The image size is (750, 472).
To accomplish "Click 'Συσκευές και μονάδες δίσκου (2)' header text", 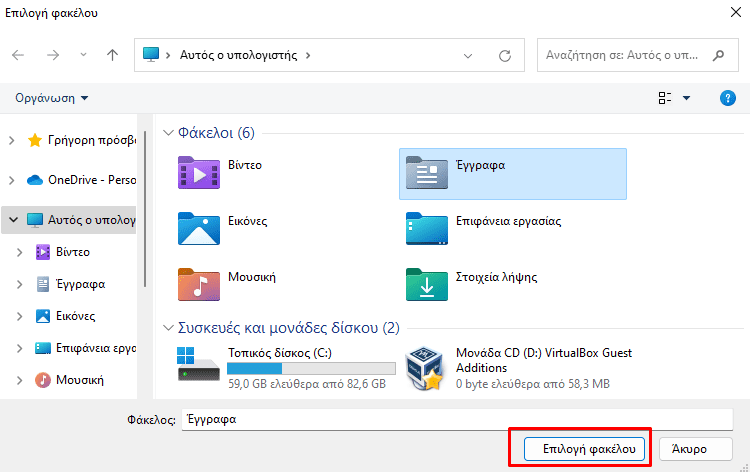I will [x=289, y=328].
